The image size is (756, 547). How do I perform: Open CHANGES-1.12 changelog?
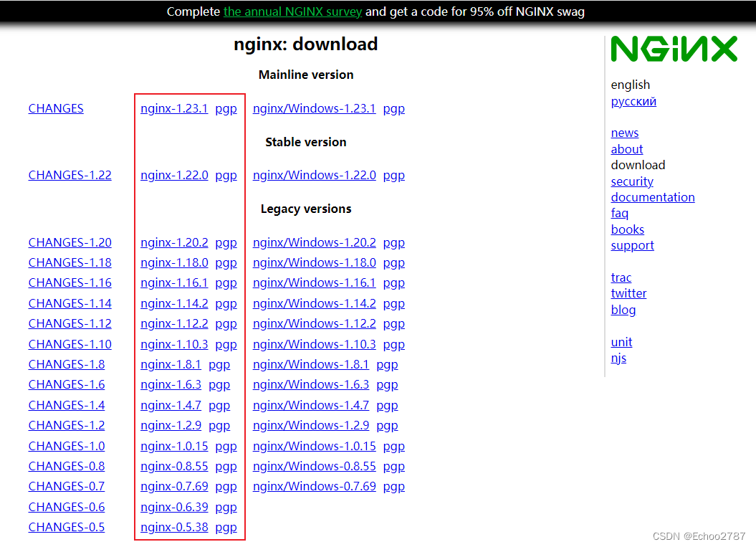click(70, 323)
